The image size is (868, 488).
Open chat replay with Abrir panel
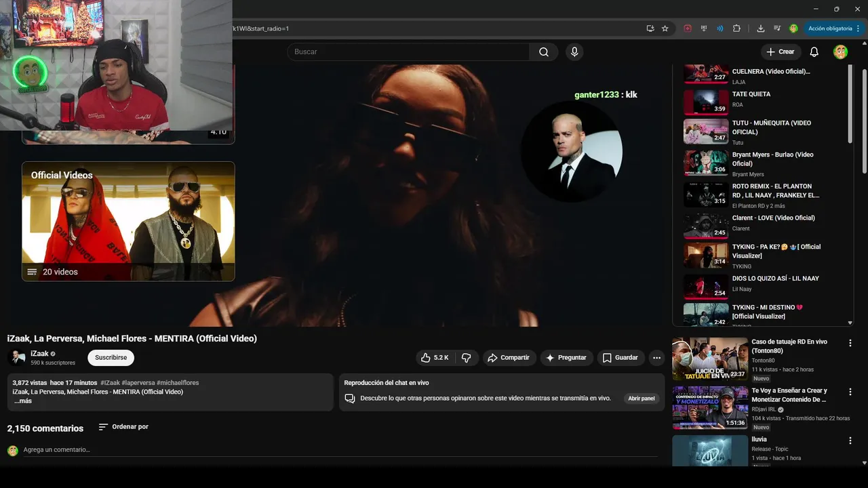click(641, 399)
